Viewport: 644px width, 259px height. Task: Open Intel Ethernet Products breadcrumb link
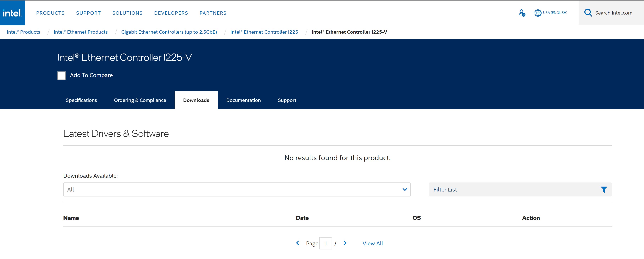coord(80,32)
